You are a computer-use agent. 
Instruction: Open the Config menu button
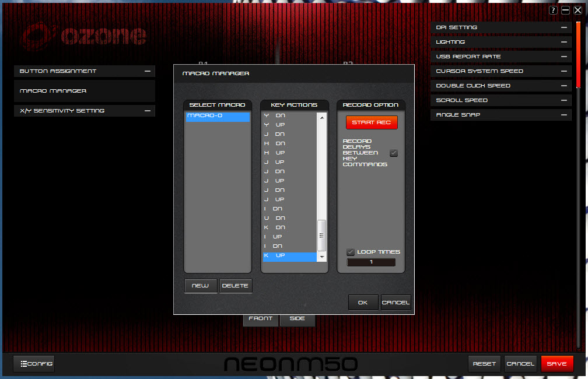(x=34, y=364)
